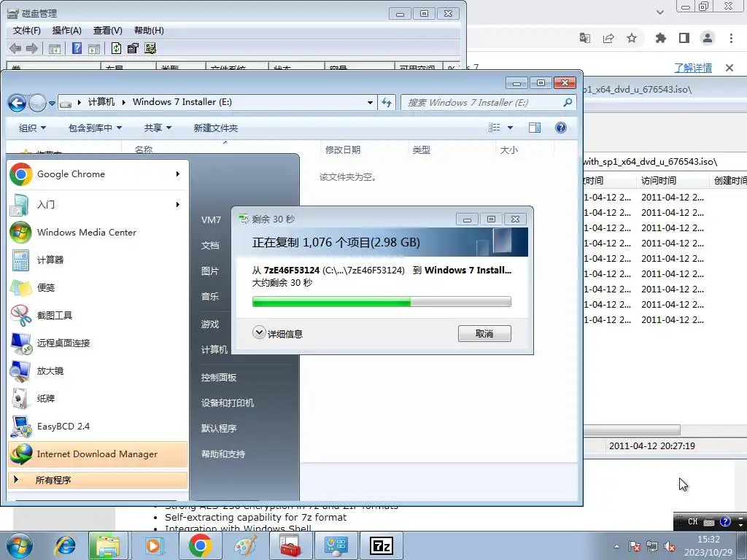
Task: Toggle the Chrome side panel icon
Action: coord(684,38)
